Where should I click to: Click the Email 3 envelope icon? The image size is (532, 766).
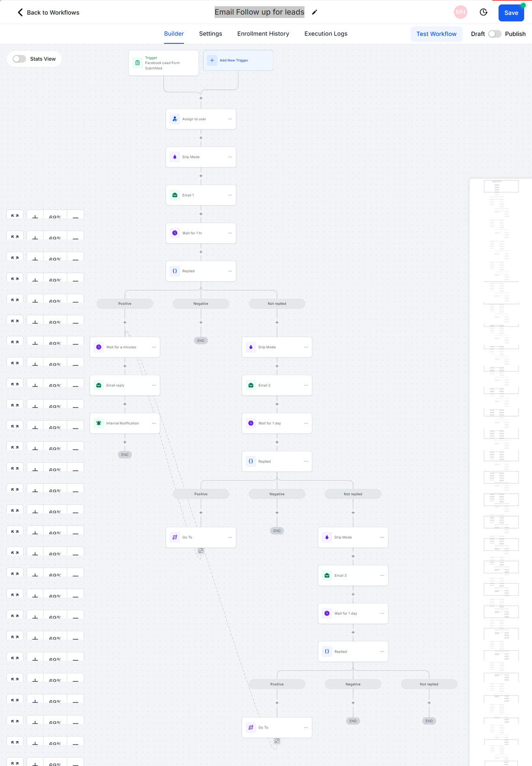[327, 576]
